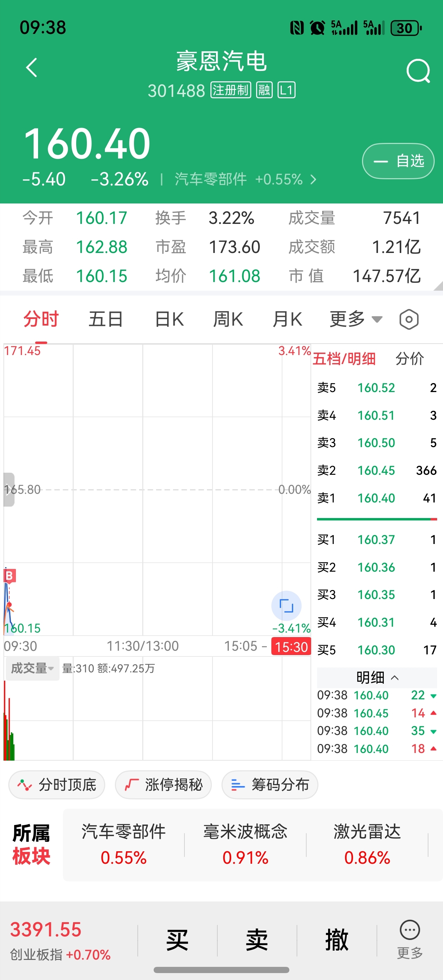The height and width of the screenshot is (980, 443).
Task: Tap the back arrow icon
Action: 32,68
